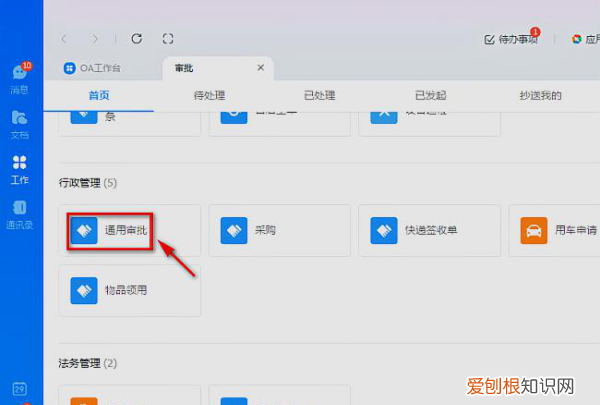
Task: Open the calendar icon at sidebar bottom
Action: (x=20, y=389)
